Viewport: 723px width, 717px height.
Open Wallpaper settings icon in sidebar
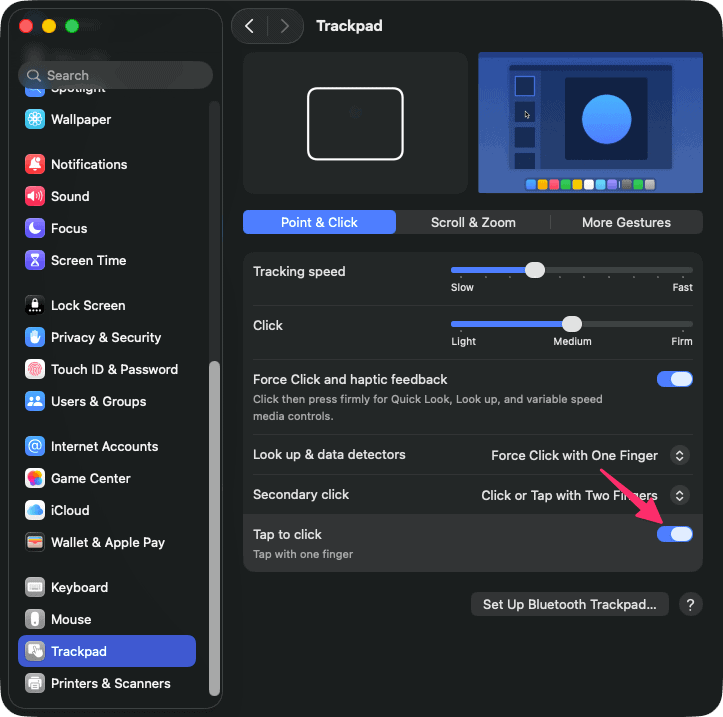[35, 119]
